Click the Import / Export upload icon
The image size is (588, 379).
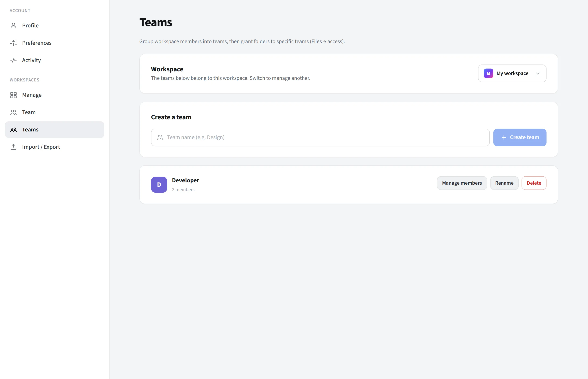click(x=13, y=147)
